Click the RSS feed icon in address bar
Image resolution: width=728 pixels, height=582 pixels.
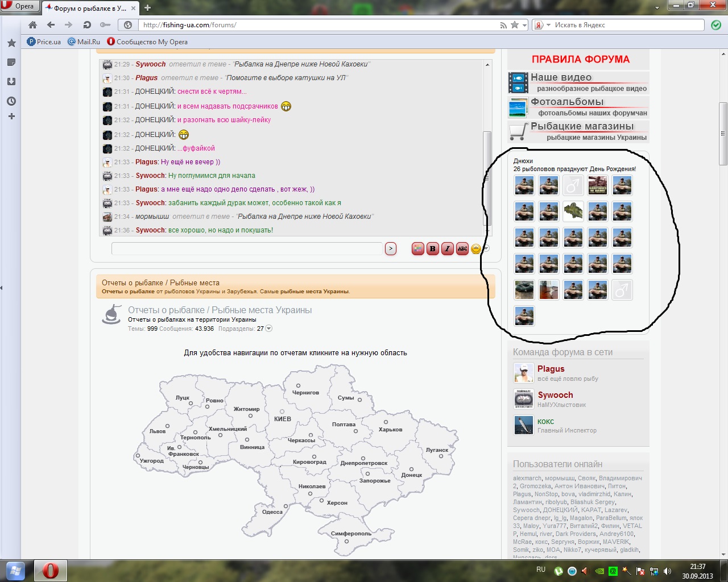click(503, 25)
